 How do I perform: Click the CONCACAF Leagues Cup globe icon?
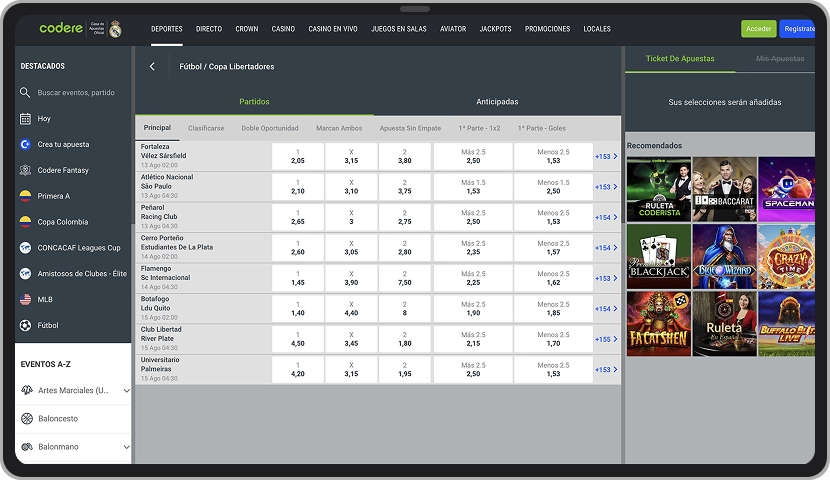coord(25,248)
